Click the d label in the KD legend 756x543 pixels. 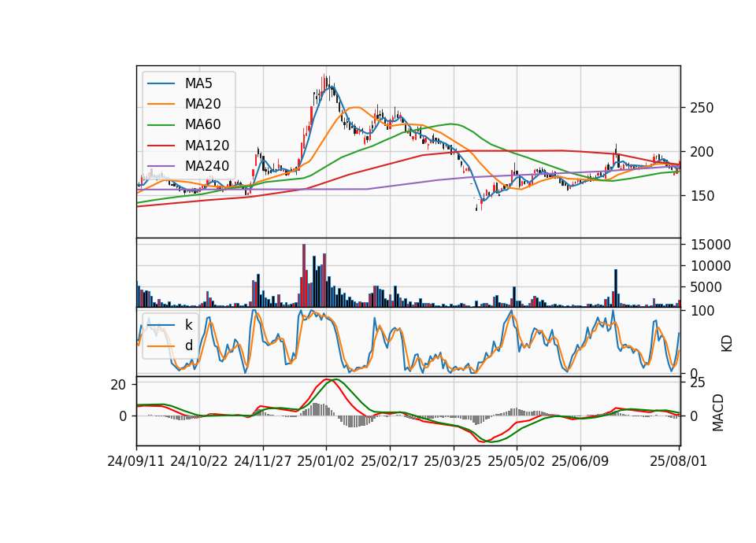tap(188, 345)
